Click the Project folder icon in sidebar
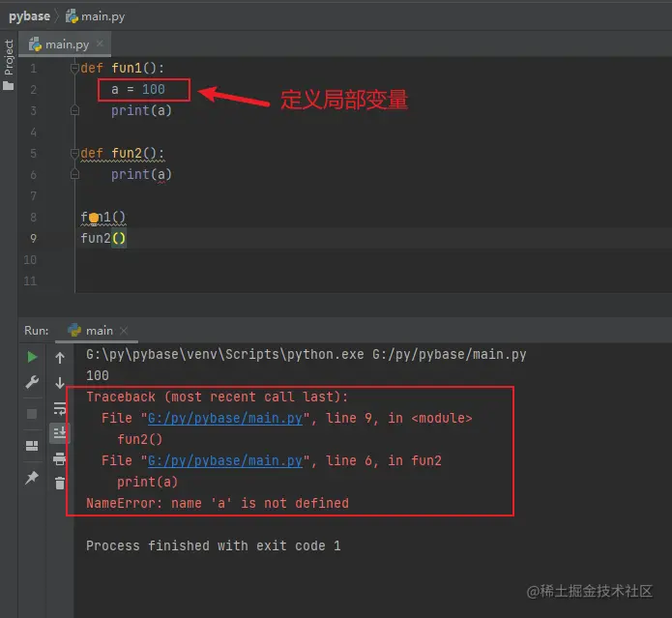Screen dimensions: 672x618 (8, 86)
